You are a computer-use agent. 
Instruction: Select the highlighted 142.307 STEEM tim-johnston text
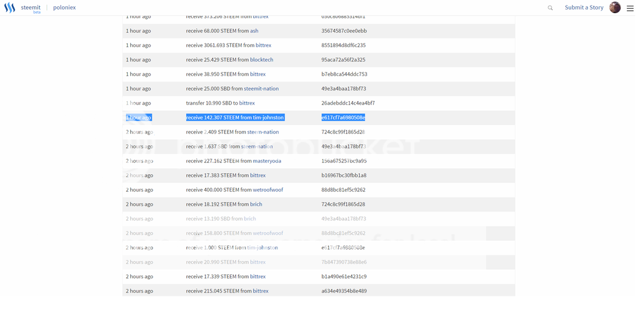[x=235, y=118]
